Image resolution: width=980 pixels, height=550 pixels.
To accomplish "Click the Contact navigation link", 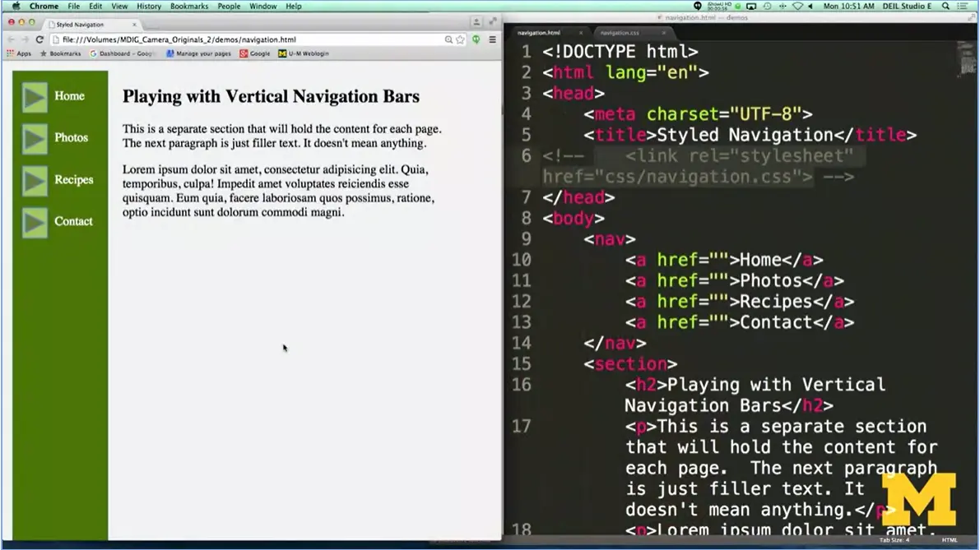I will (x=73, y=220).
